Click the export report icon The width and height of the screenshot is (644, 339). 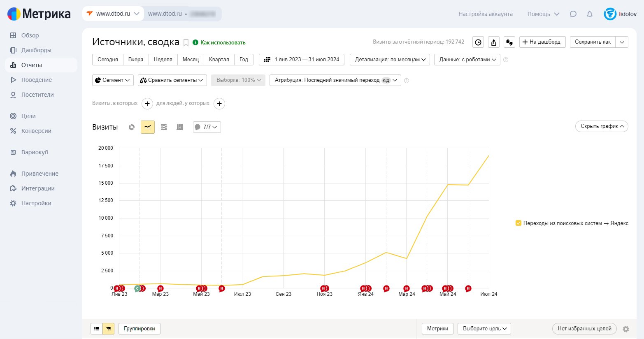(x=494, y=42)
